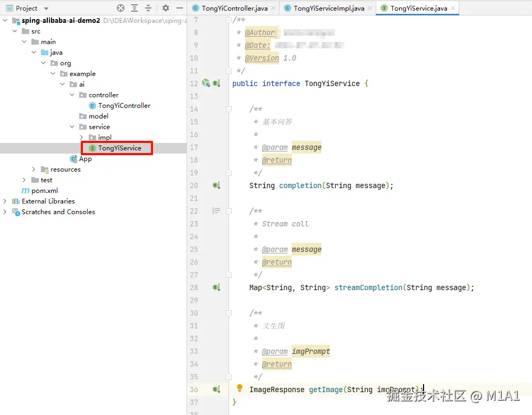Fold the getImage Javadoc at line 30

pyautogui.click(x=229, y=313)
